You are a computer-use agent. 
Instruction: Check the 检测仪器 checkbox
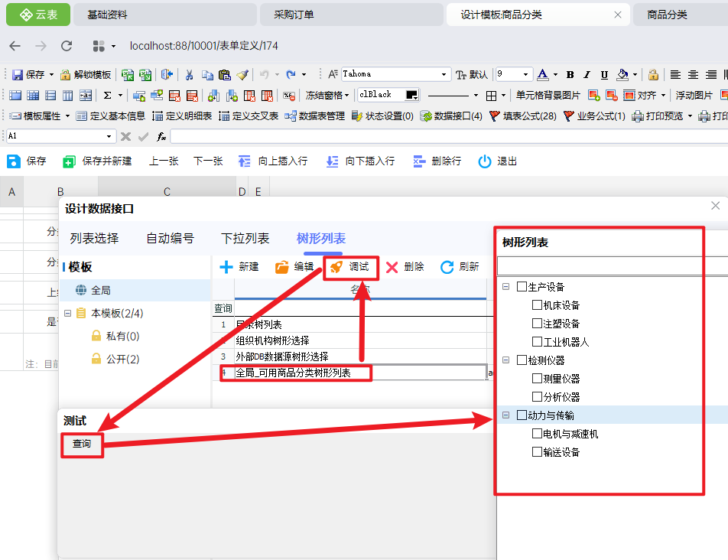click(522, 360)
